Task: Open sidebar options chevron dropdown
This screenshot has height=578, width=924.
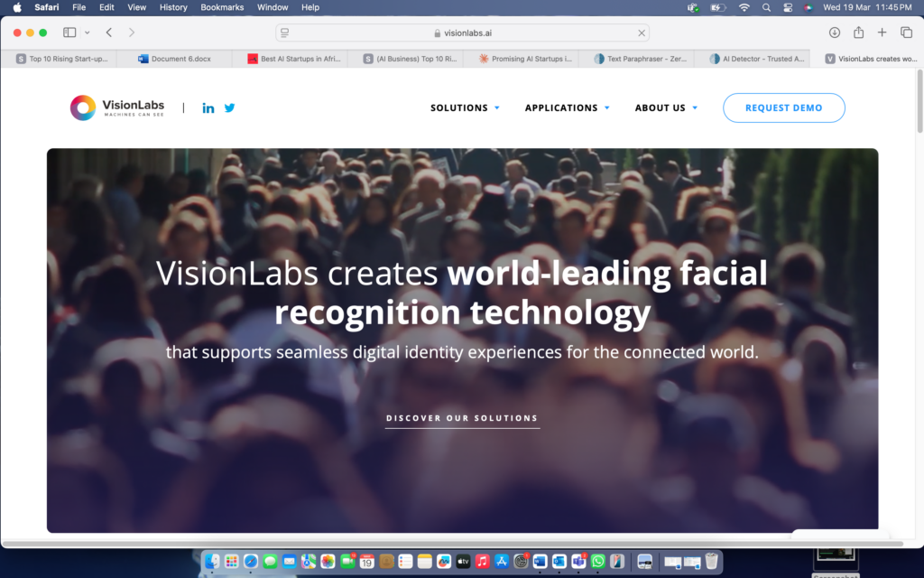Action: pyautogui.click(x=88, y=33)
